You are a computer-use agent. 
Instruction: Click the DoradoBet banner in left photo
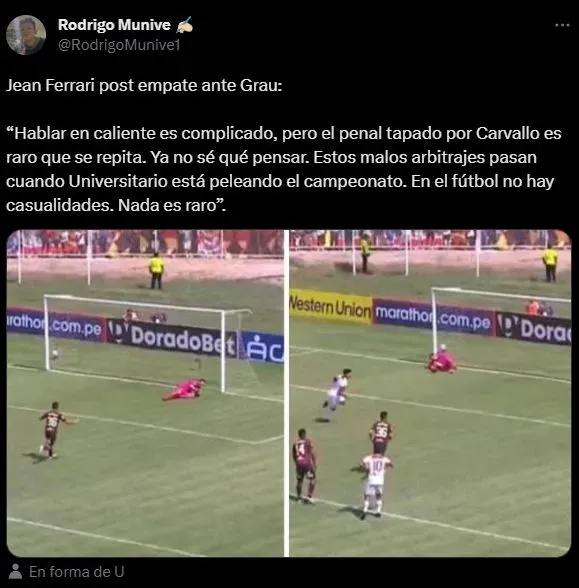172,337
